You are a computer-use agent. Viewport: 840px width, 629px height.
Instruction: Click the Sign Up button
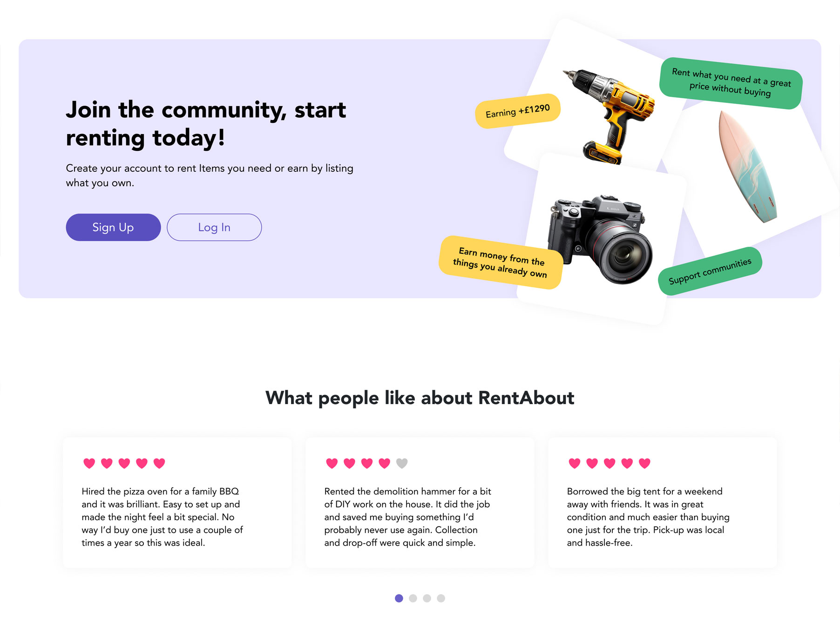(113, 227)
